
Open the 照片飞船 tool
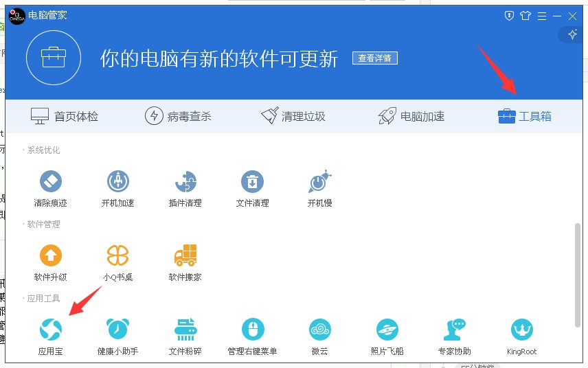(x=387, y=337)
